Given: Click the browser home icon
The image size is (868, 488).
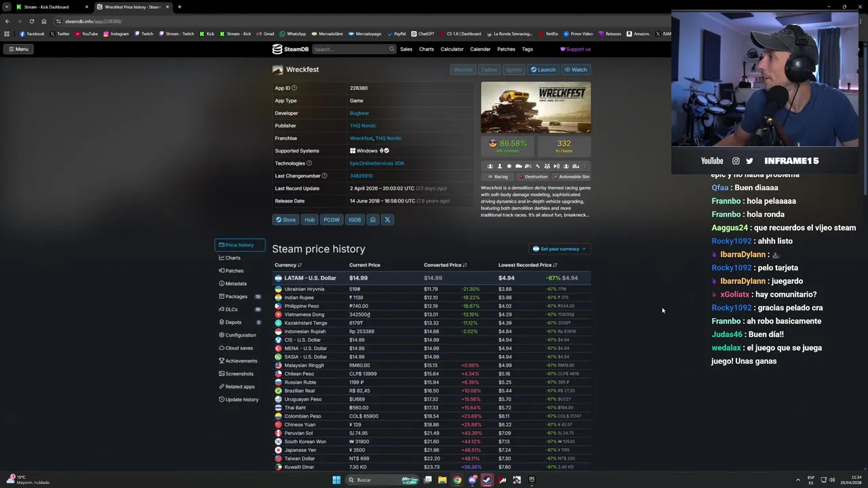Looking at the screenshot, I should pos(43,21).
